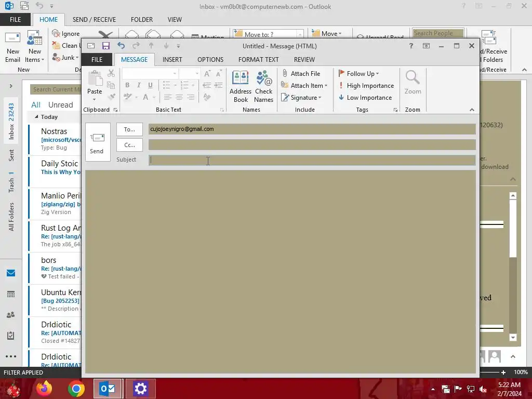532x399 pixels.
Task: Toggle Bold formatting
Action: (x=127, y=85)
